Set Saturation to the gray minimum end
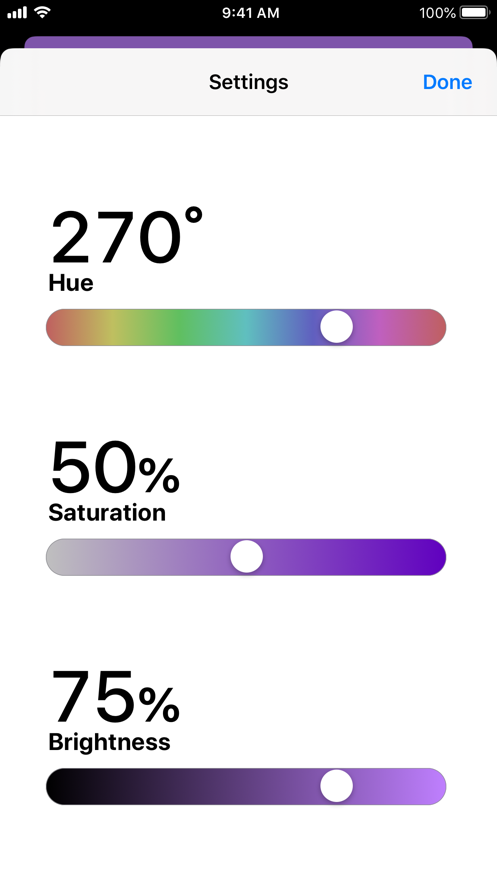The width and height of the screenshot is (497, 883). [x=56, y=557]
